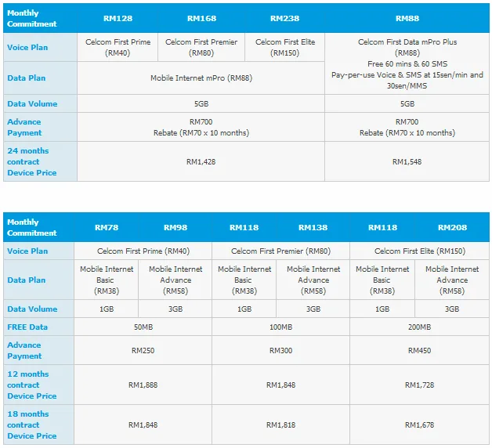Viewport: 492px width, 448px height.
Task: Click the RM128 monthly commitment header
Action: [x=118, y=18]
